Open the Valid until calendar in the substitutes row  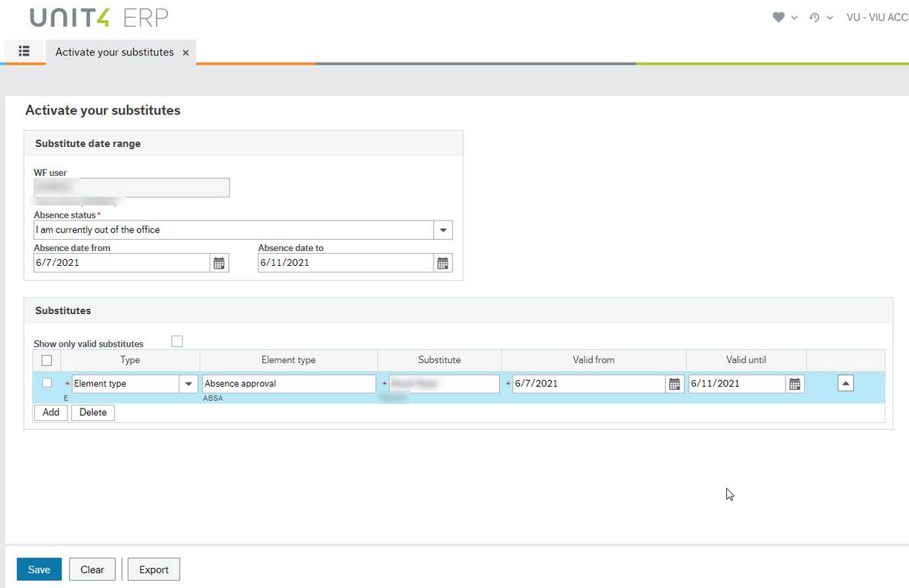point(795,383)
